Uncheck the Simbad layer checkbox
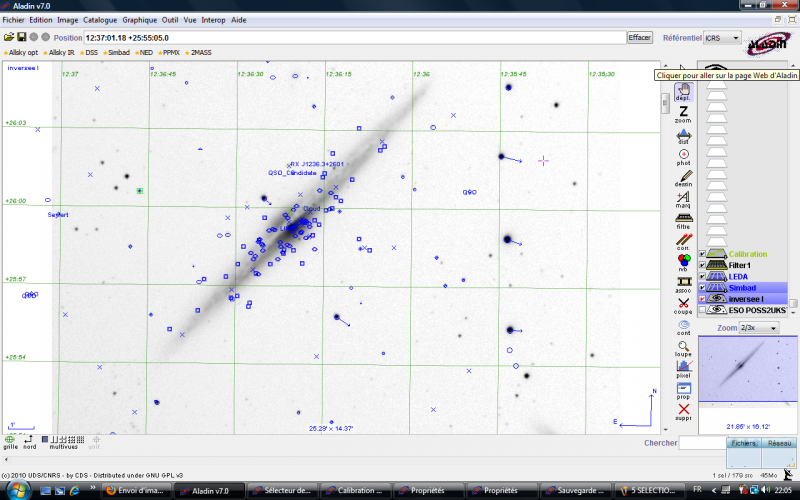Image resolution: width=800 pixels, height=500 pixels. 702,288
